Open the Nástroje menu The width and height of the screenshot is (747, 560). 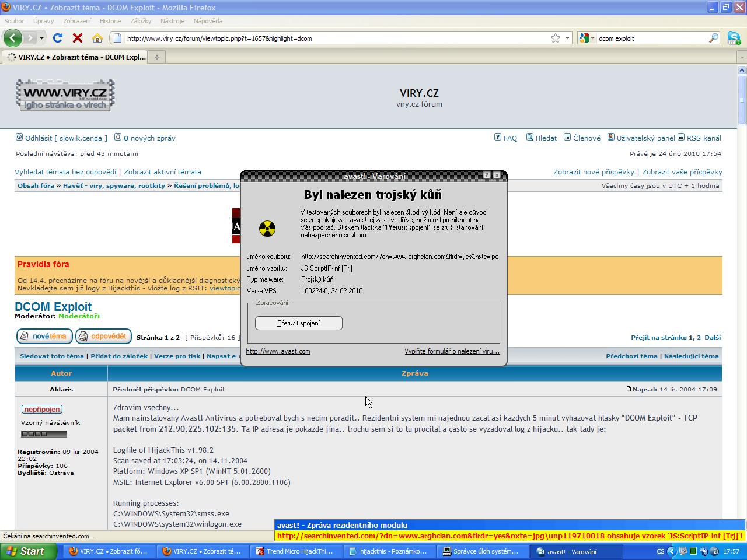(172, 21)
